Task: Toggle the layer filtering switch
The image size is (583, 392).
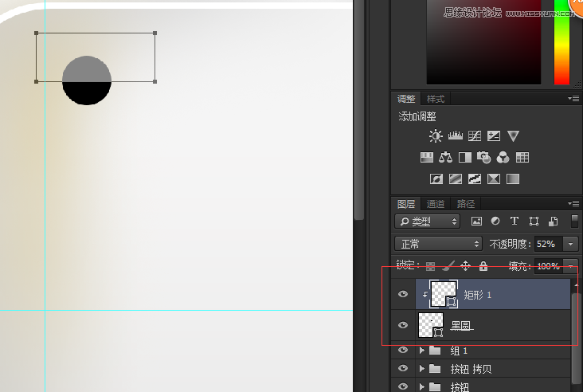Action: click(574, 221)
